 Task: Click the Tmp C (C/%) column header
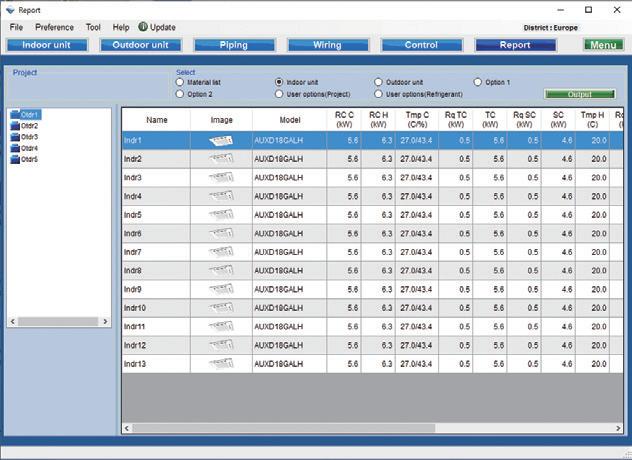tap(417, 120)
